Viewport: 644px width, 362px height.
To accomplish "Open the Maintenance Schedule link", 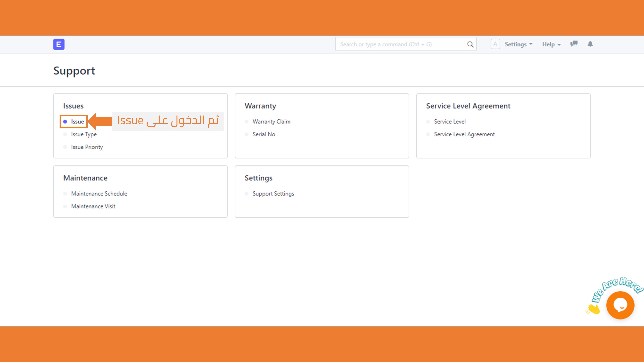I will pos(99,193).
